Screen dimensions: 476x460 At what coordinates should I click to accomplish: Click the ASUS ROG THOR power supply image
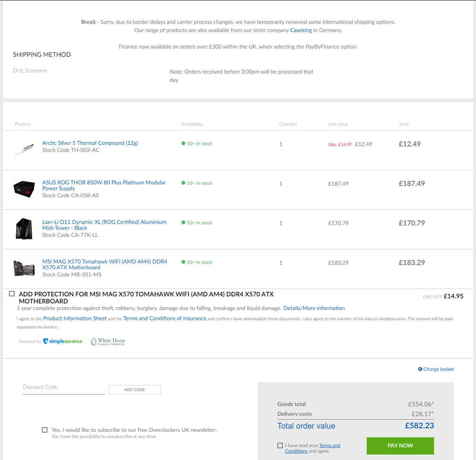tap(24, 189)
